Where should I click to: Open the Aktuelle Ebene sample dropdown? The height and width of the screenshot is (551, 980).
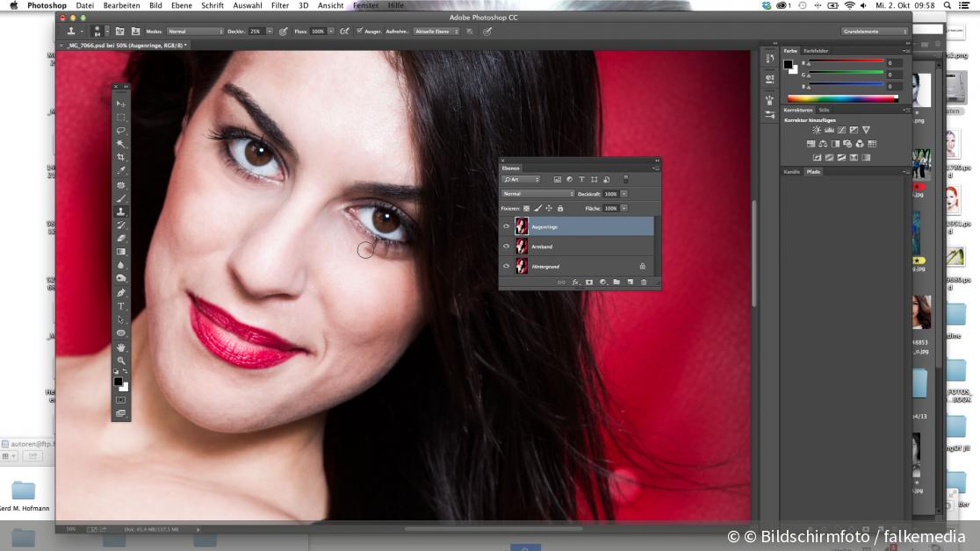coord(436,32)
